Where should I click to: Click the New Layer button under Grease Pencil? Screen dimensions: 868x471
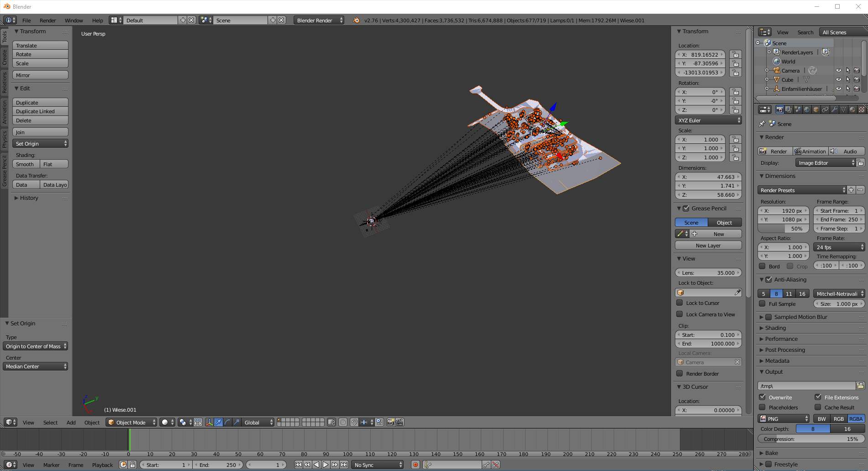(708, 245)
